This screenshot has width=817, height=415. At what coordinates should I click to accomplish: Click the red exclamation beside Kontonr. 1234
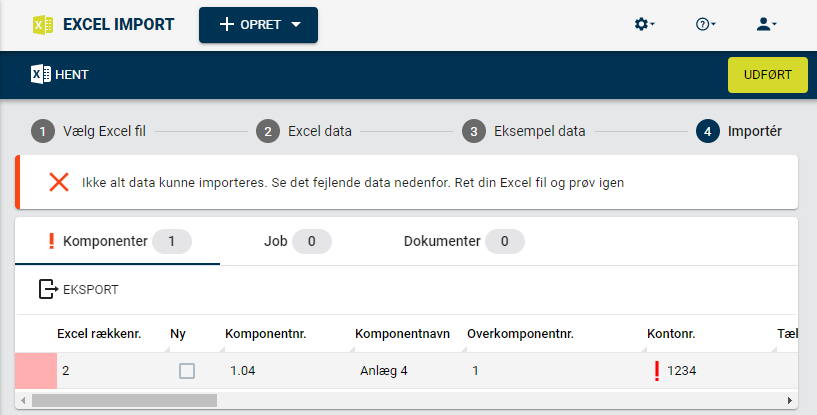click(x=657, y=371)
